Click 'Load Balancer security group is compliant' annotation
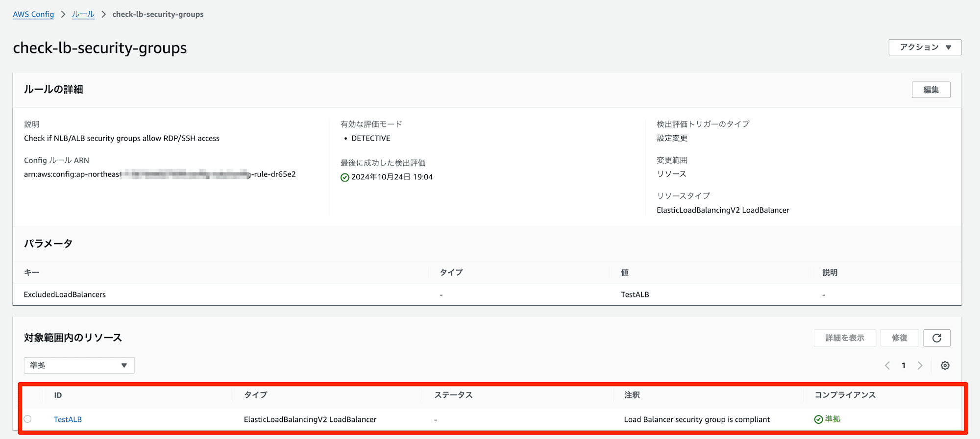 tap(697, 419)
